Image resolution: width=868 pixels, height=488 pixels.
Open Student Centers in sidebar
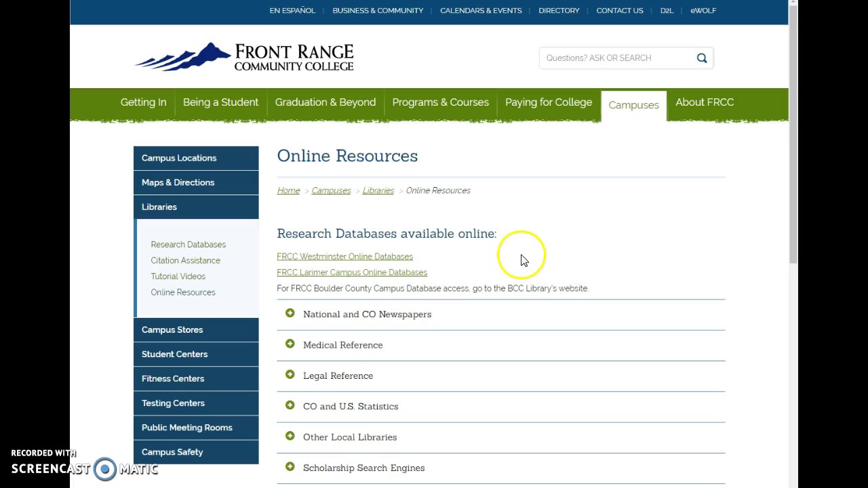tap(196, 354)
